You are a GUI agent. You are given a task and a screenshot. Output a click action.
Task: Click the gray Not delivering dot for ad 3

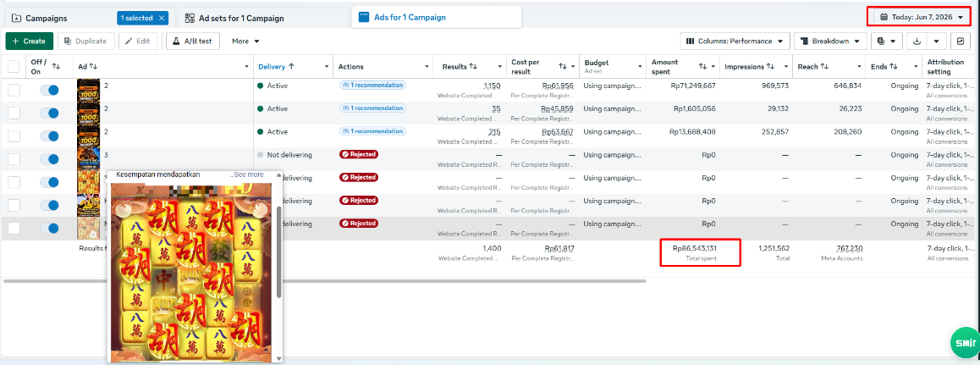pos(260,155)
